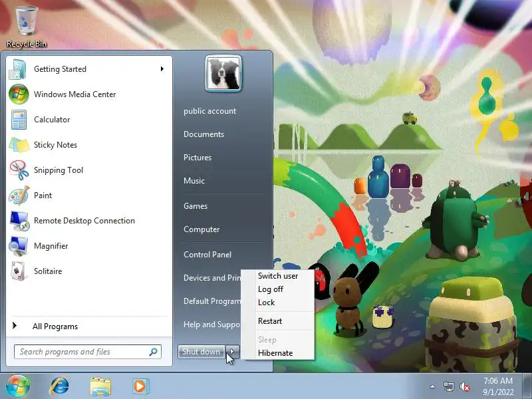532x399 pixels.
Task: Expand the Getting Started submenu arrow
Action: pos(162,69)
